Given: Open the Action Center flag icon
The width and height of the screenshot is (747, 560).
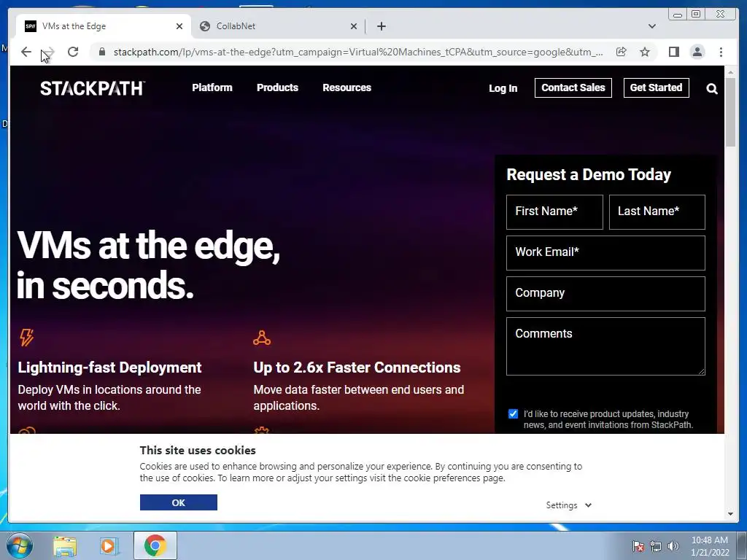Looking at the screenshot, I should click(638, 546).
